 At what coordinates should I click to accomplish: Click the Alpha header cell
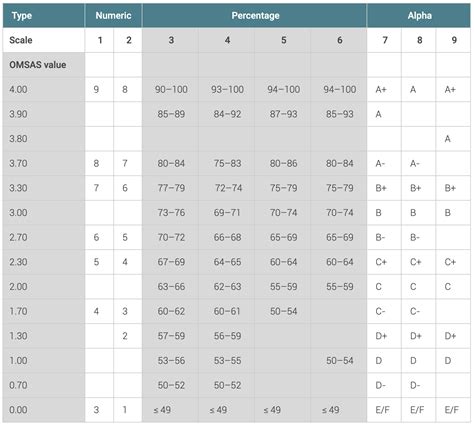(x=419, y=16)
